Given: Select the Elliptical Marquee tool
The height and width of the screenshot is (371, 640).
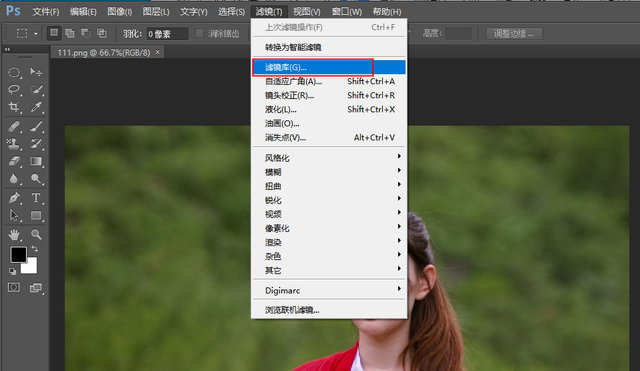Looking at the screenshot, I should [14, 72].
